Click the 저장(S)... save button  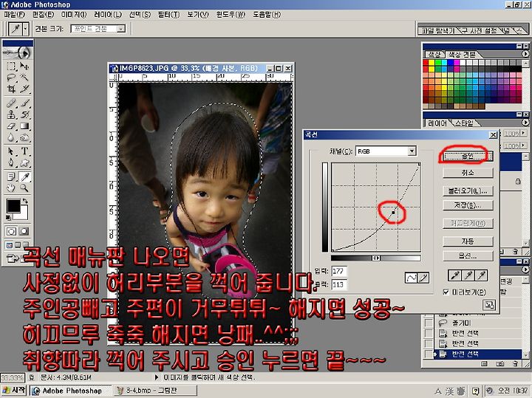[x=468, y=205]
